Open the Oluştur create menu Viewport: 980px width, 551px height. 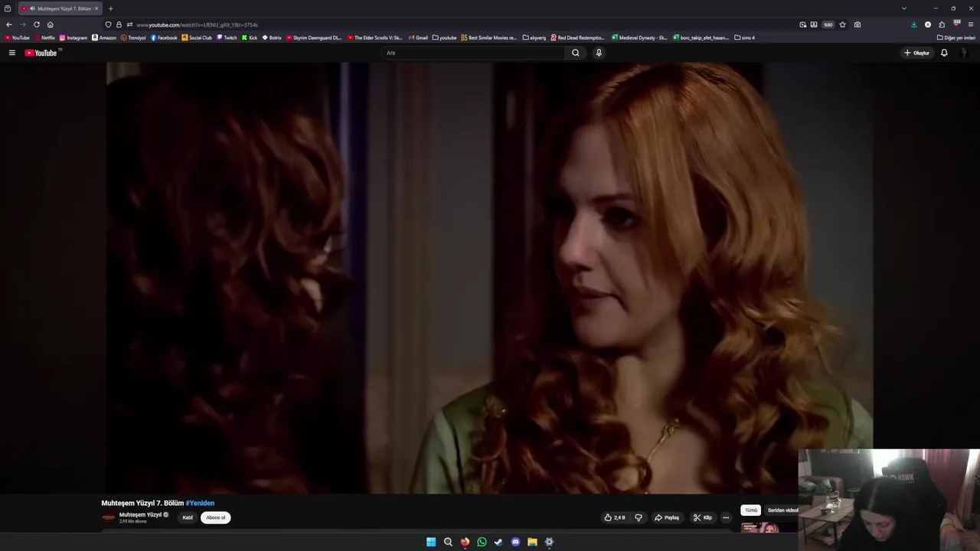point(916,53)
